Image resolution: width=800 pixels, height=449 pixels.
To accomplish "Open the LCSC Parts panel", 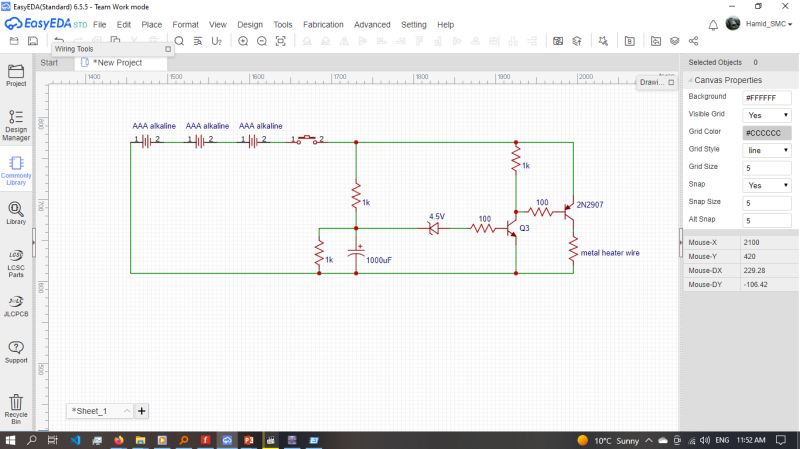I will (16, 263).
